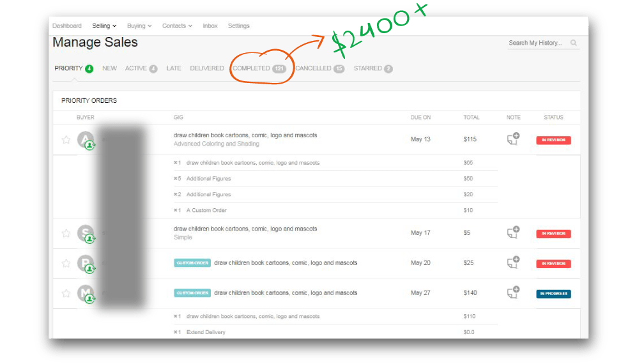This screenshot has height=364, width=637.
Task: Star the May 20 order
Action: click(x=66, y=263)
